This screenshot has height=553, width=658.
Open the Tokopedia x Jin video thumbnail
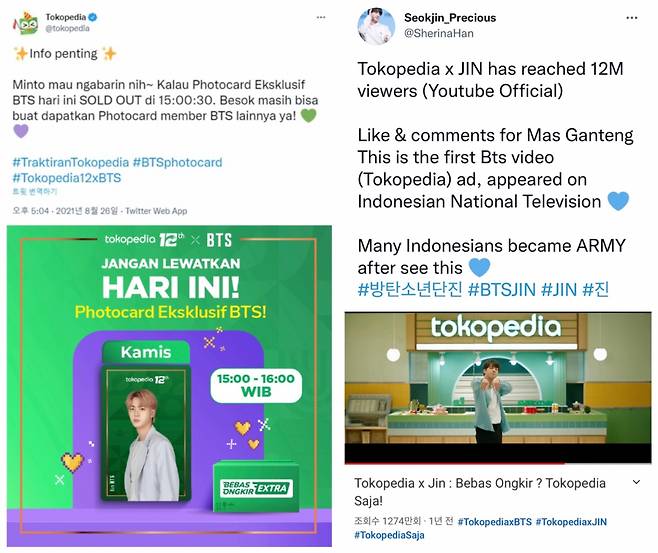(498, 388)
